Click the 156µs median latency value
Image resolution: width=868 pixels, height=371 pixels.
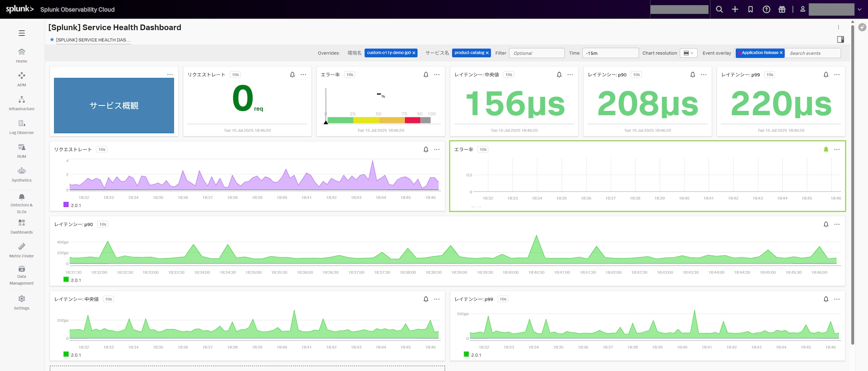tap(515, 104)
